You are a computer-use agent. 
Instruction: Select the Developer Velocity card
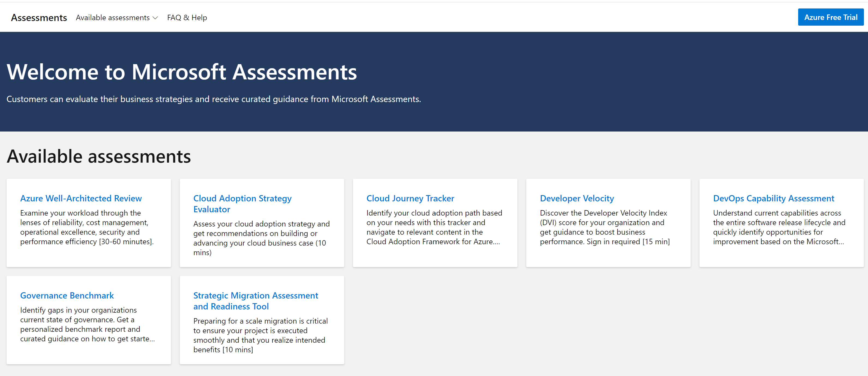pyautogui.click(x=608, y=223)
